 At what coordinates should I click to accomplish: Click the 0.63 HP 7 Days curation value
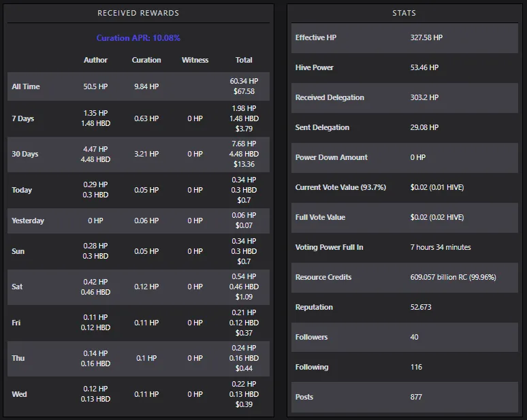click(x=146, y=118)
